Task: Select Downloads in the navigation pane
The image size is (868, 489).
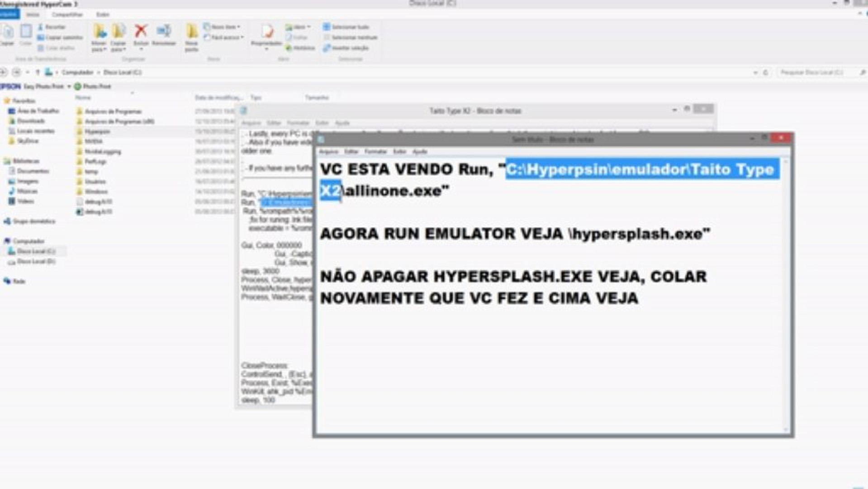Action: click(x=27, y=121)
